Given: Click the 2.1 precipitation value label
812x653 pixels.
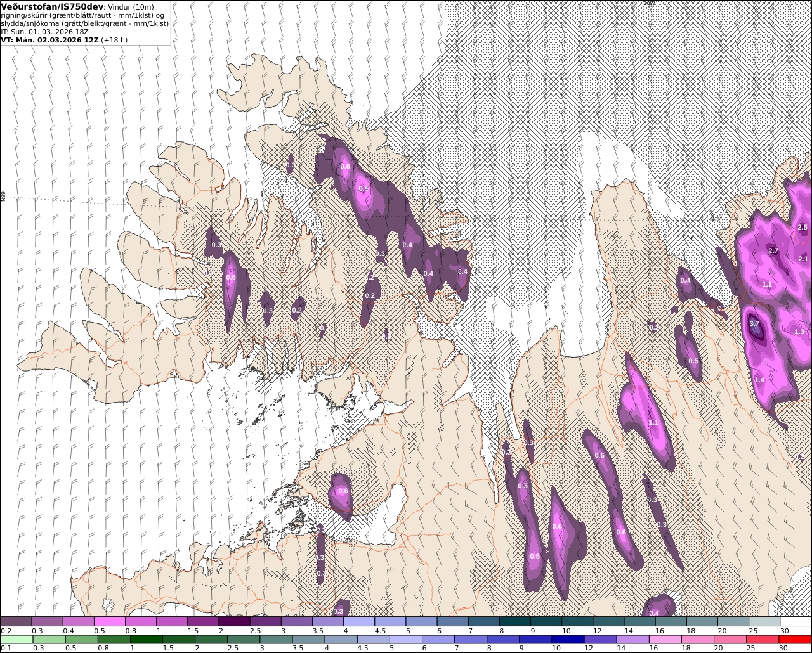Looking at the screenshot, I should tap(802, 259).
